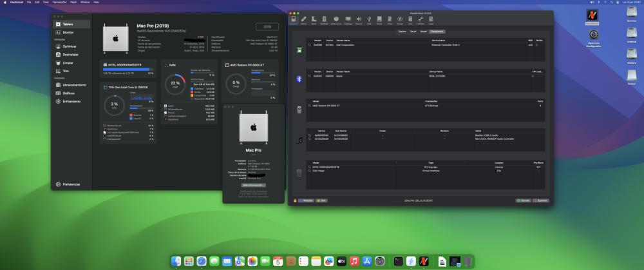Click the 2019 button in Sensei

pyautogui.click(x=267, y=26)
